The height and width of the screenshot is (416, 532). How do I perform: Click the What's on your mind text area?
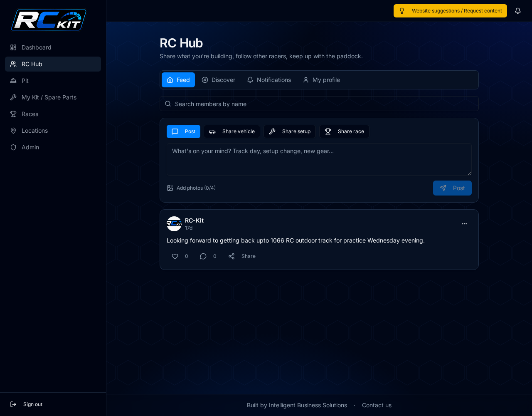coord(319,159)
